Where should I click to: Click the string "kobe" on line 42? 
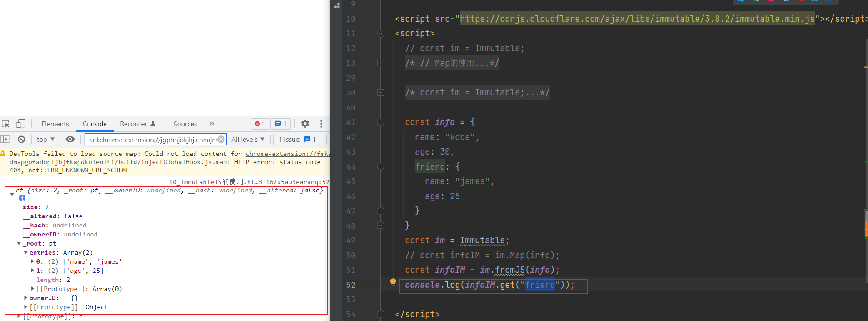click(460, 137)
